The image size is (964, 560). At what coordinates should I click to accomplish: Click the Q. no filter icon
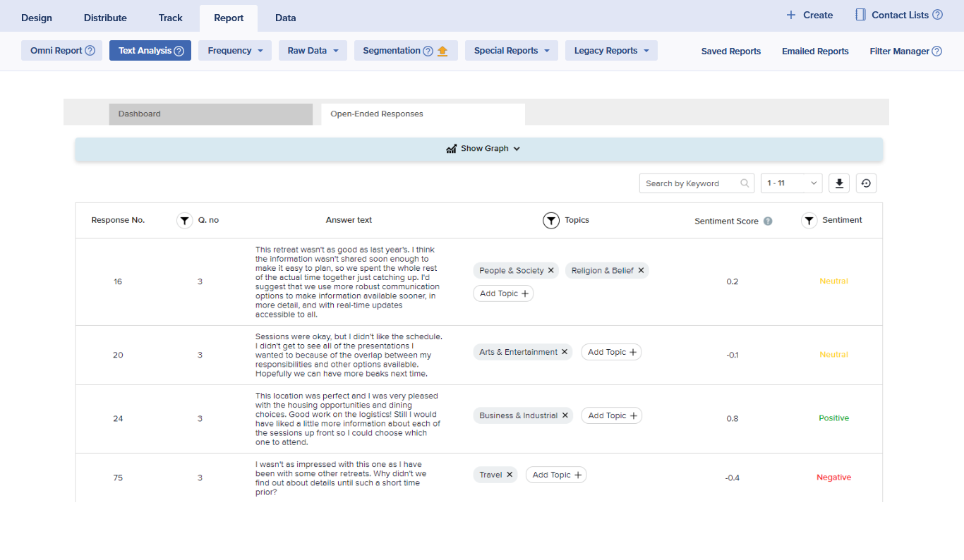(x=184, y=221)
